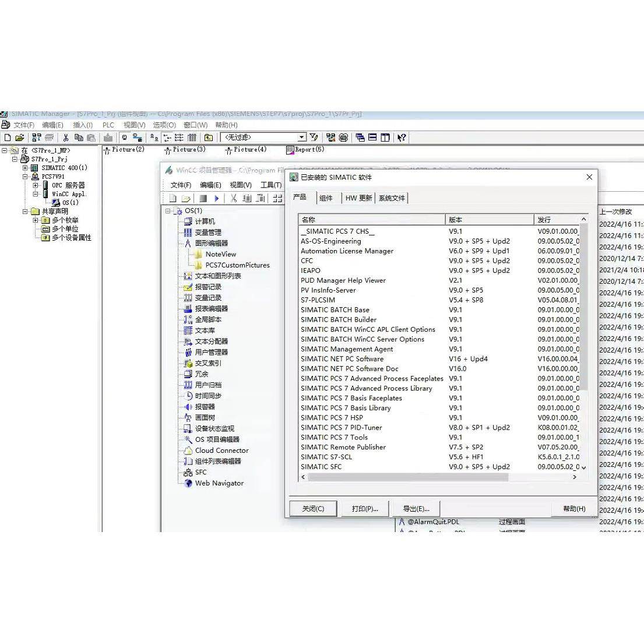Open the <无过滤> filter dropdown

click(302, 137)
